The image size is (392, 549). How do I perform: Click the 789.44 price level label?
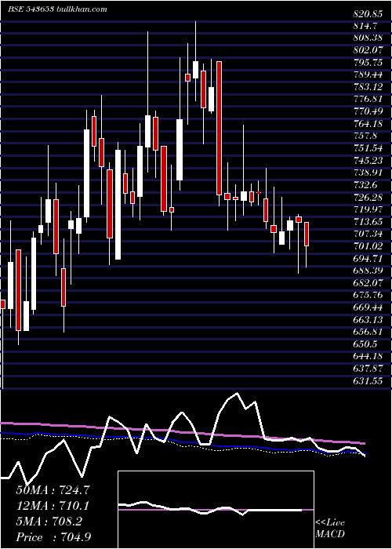367,75
